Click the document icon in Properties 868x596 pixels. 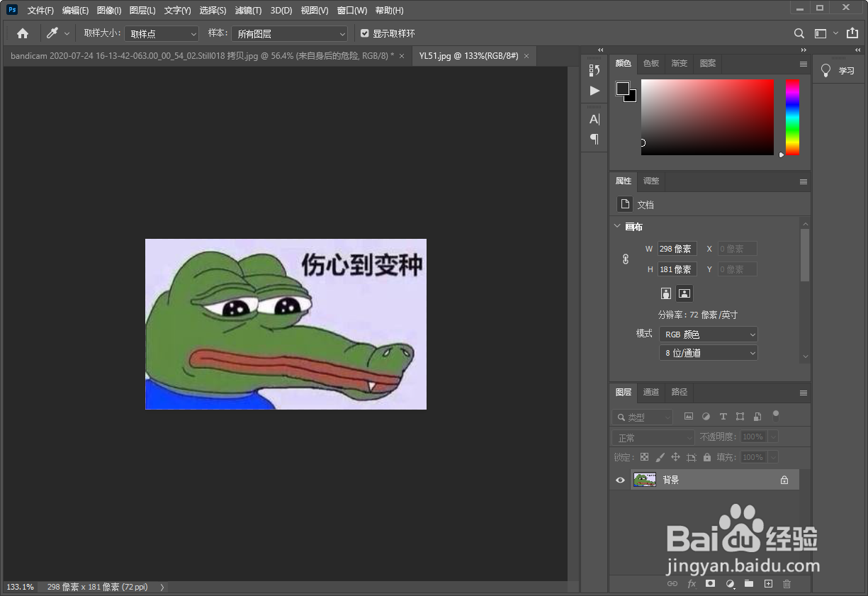624,204
